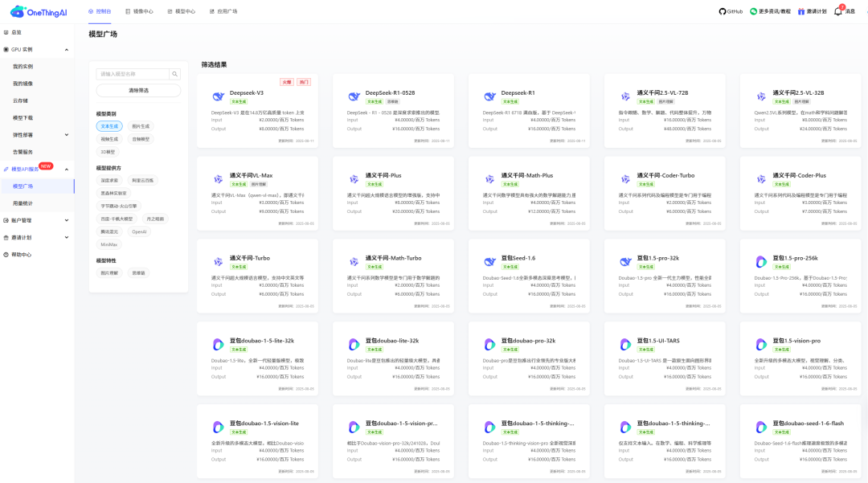Viewport: 868px width, 483px height.
Task: Open notifications bell icon
Action: click(x=838, y=11)
